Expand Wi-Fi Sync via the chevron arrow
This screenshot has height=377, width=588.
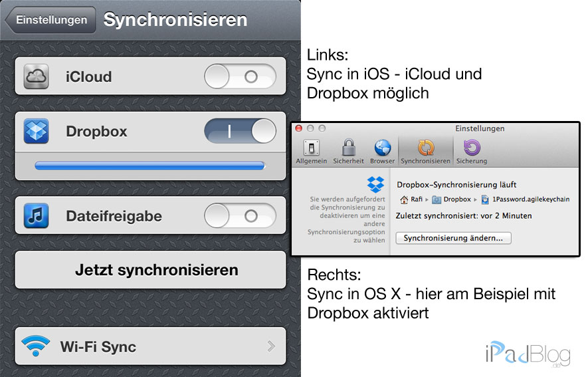(x=270, y=346)
